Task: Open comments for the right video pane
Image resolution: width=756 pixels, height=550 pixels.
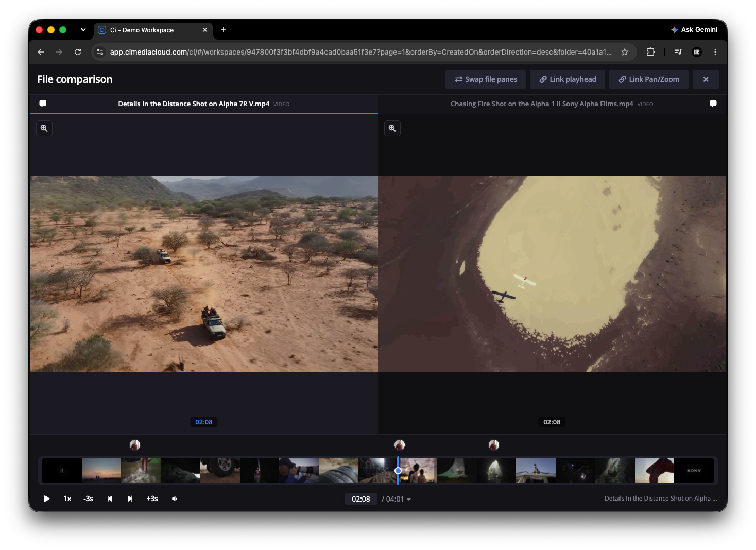Action: coord(713,104)
